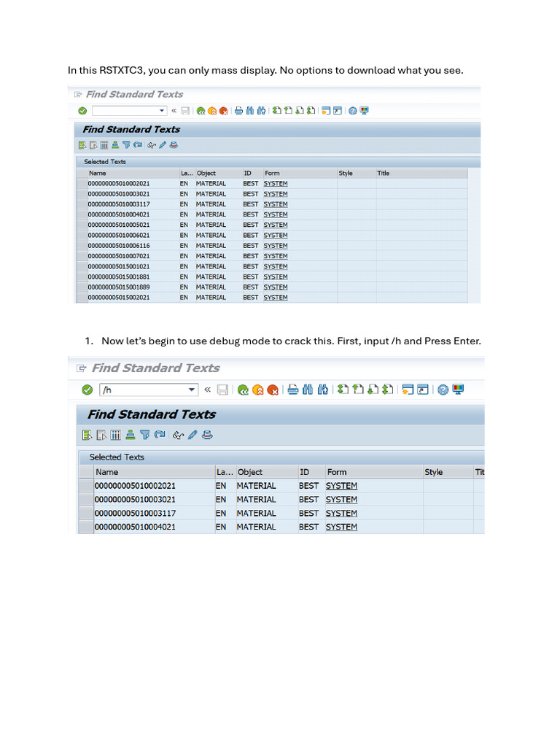Click the red Cancel icon in the /h screenshot
Image resolution: width=560 pixels, height=747 pixels.
273,390
